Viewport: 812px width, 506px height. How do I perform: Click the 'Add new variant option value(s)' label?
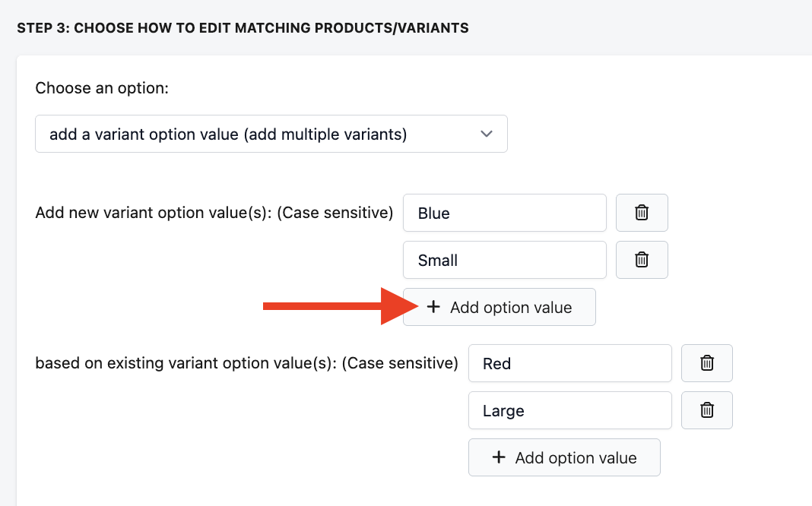[154, 213]
